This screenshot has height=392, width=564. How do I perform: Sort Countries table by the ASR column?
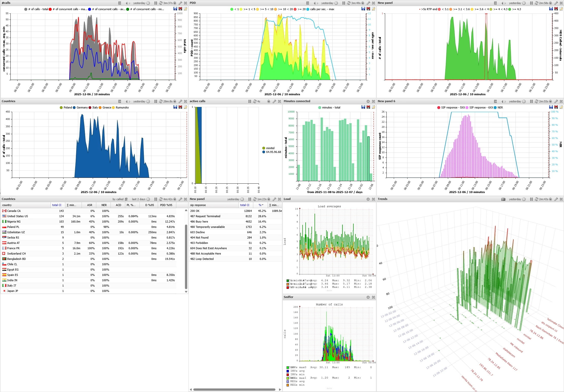point(89,205)
